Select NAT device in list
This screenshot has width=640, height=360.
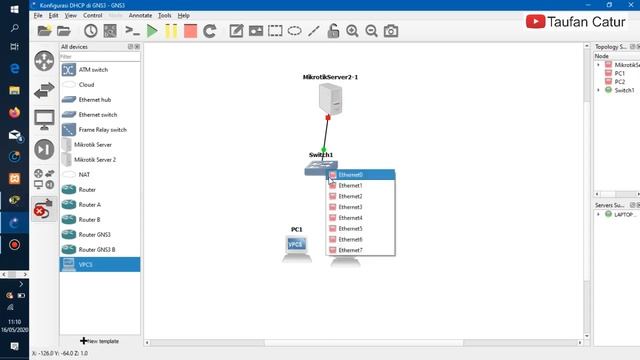pyautogui.click(x=100, y=175)
